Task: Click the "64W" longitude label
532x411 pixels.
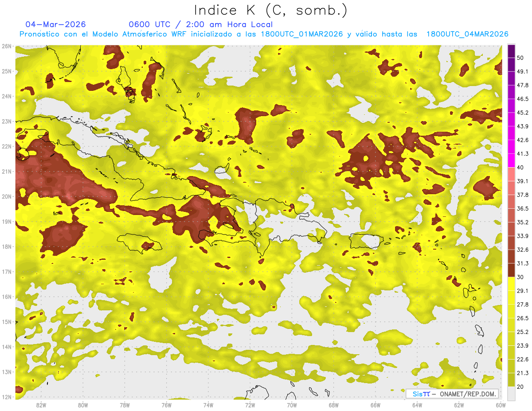Action: [417, 405]
